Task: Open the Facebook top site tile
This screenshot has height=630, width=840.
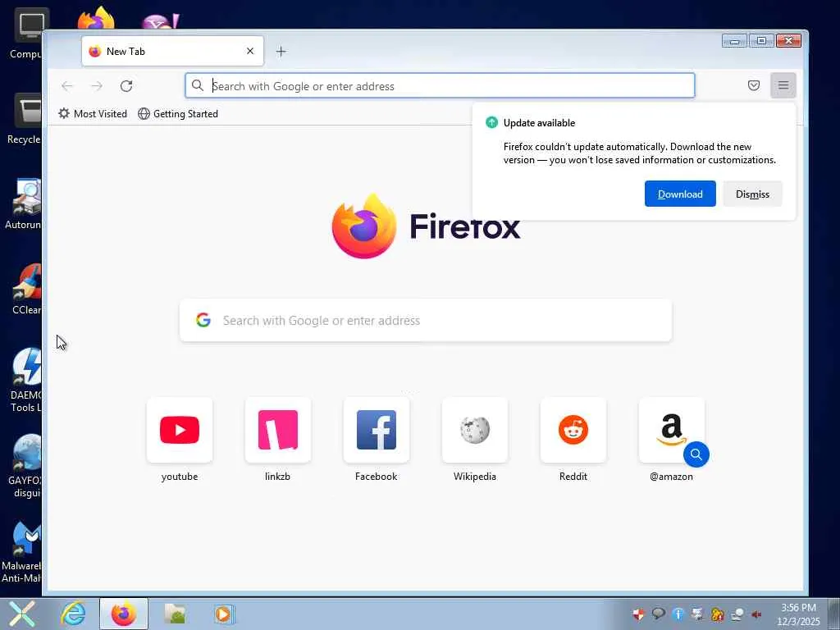Action: [376, 430]
